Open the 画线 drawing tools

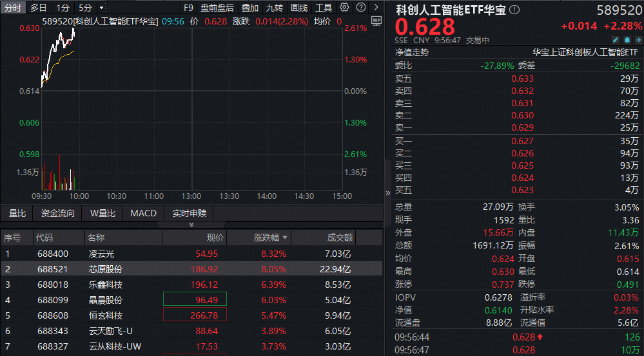tap(298, 7)
